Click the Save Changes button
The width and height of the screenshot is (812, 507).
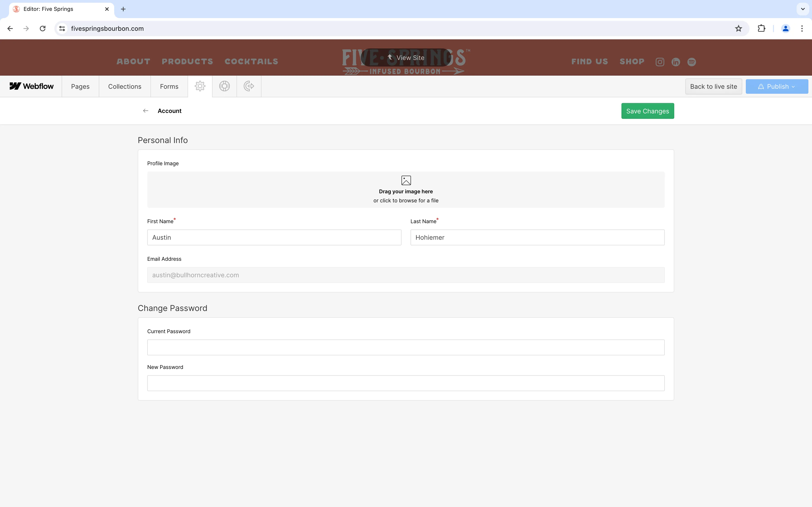click(x=647, y=111)
